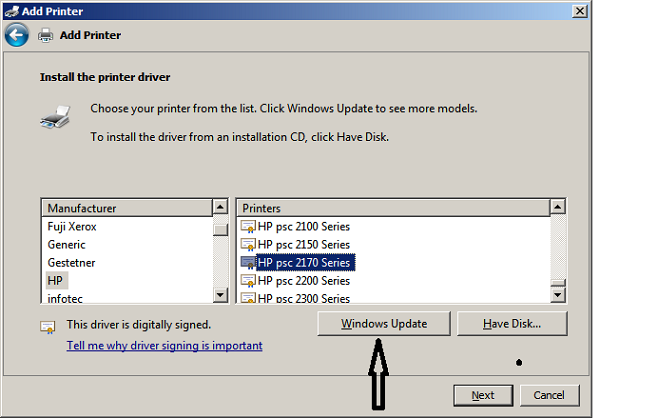Choose HP psc 2200 Series printer
Viewport: 658px width, 418px height.
point(303,281)
